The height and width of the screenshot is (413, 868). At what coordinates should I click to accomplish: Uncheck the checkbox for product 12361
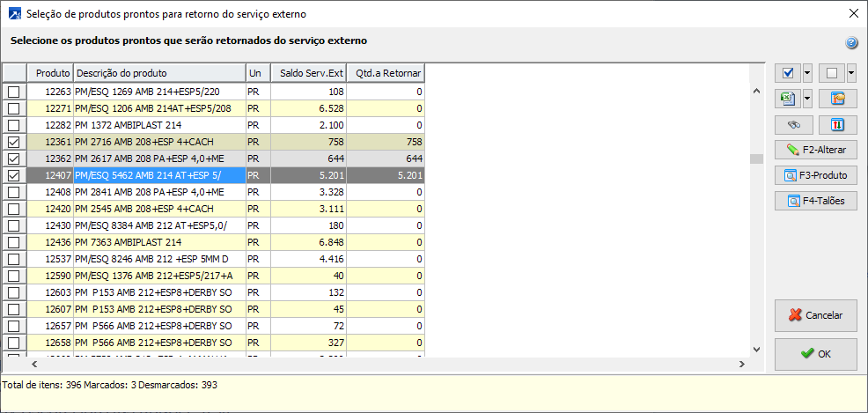tap(14, 142)
